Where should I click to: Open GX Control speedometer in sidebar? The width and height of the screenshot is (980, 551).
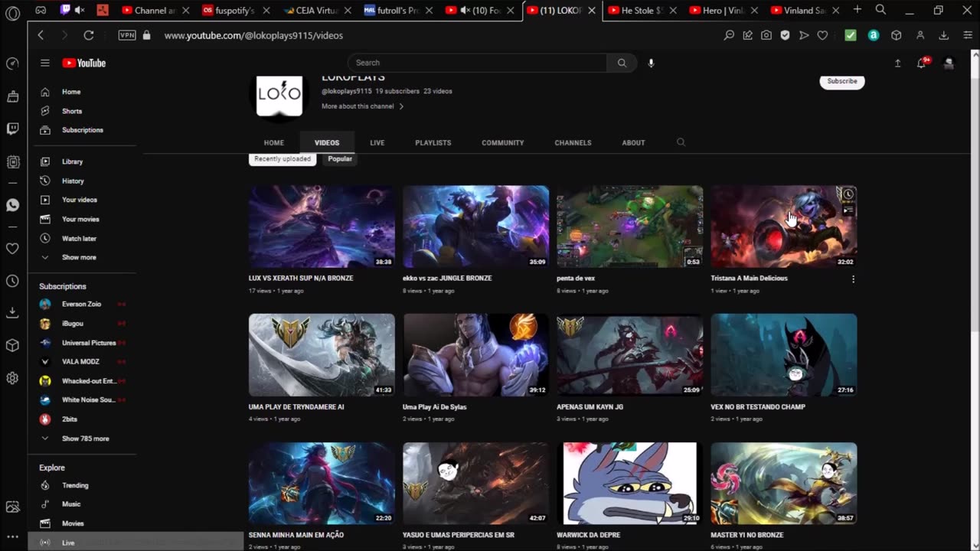[x=12, y=64]
